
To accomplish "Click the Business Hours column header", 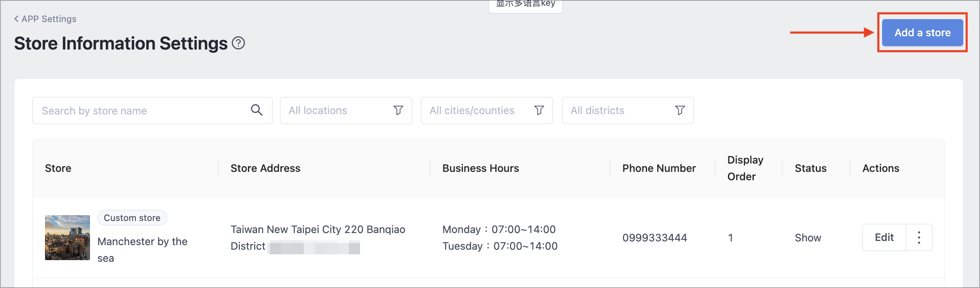I will pyautogui.click(x=481, y=168).
